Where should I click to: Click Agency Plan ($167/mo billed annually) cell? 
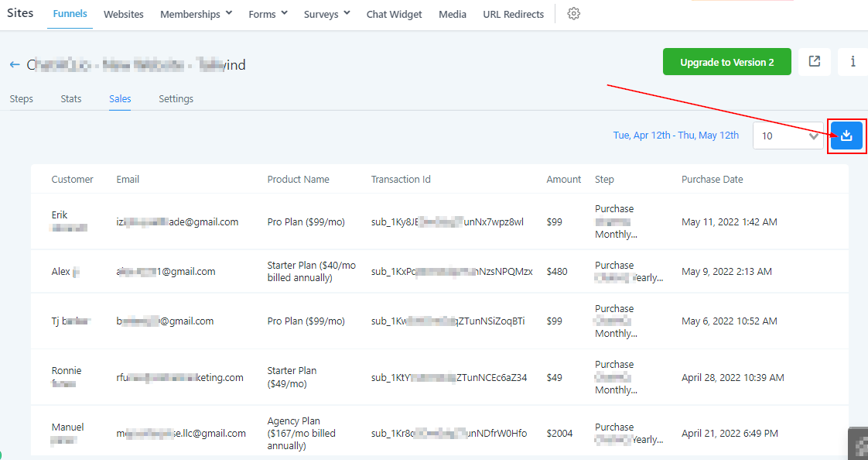click(301, 434)
